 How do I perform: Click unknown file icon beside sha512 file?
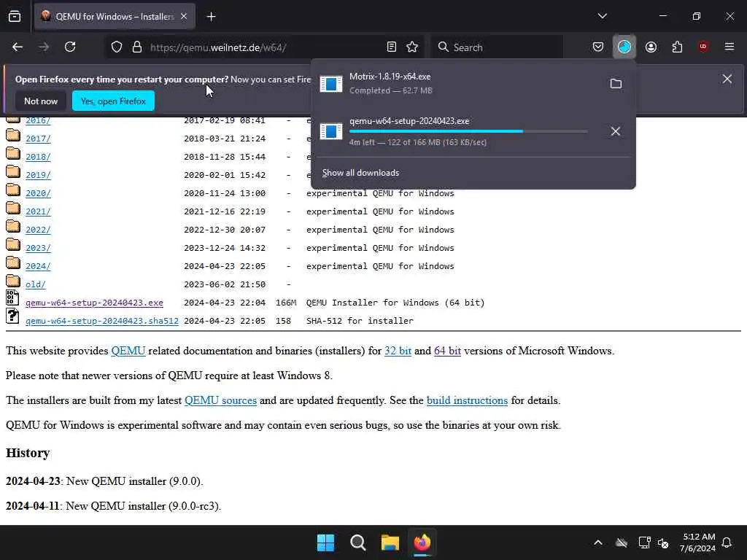point(12,316)
